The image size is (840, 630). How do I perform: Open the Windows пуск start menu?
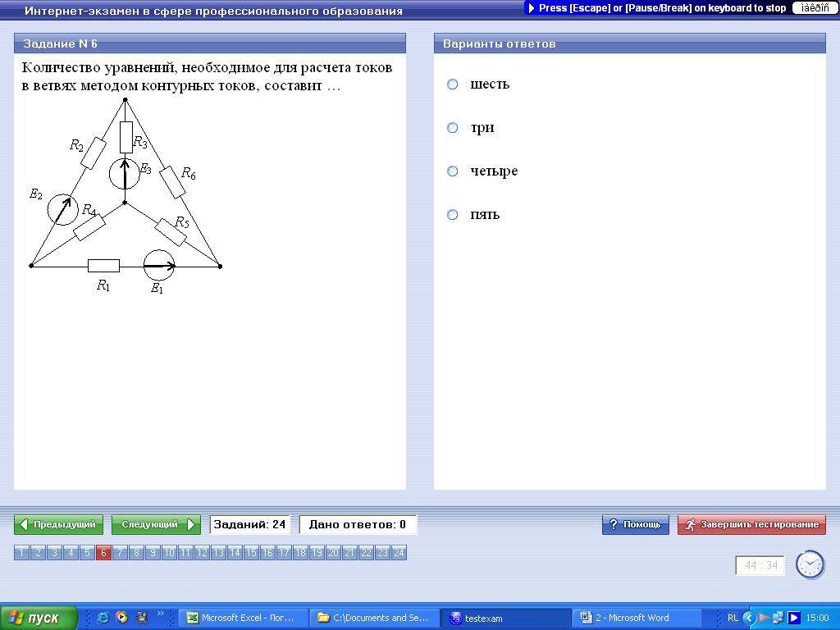(39, 618)
